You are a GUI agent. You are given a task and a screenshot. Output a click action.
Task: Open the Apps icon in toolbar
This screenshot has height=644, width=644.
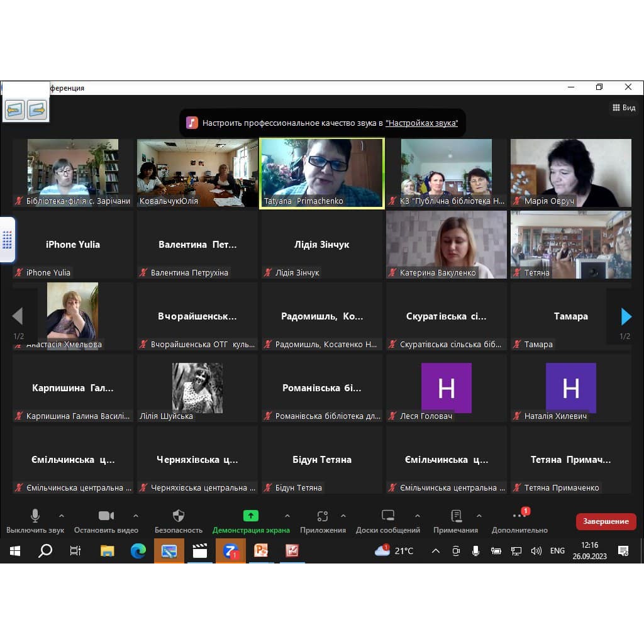(323, 516)
